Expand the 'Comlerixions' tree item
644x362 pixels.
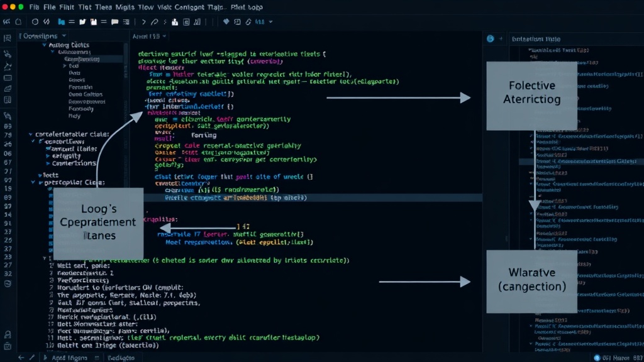48,163
